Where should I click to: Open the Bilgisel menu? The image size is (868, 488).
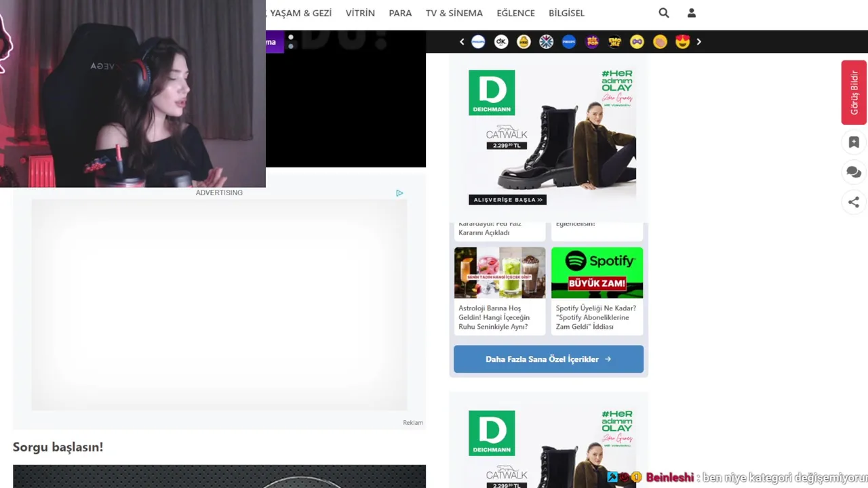click(x=566, y=13)
